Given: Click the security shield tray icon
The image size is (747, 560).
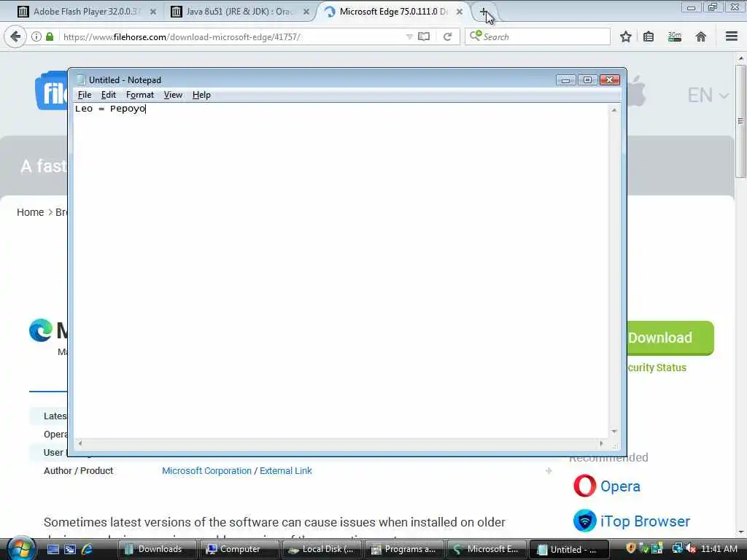Looking at the screenshot, I should (x=631, y=548).
